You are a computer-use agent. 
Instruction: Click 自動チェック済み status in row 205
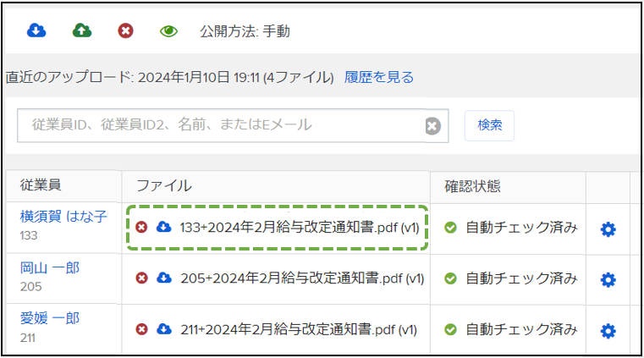(521, 278)
